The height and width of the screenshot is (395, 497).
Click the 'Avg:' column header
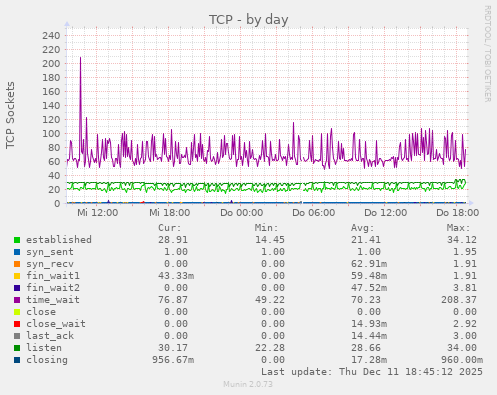coord(363,228)
